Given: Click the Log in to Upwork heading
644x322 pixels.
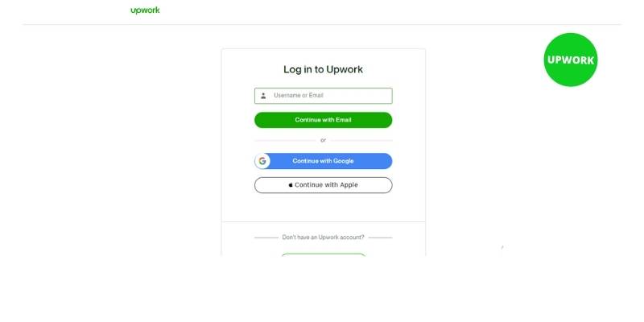Looking at the screenshot, I should click(324, 69).
